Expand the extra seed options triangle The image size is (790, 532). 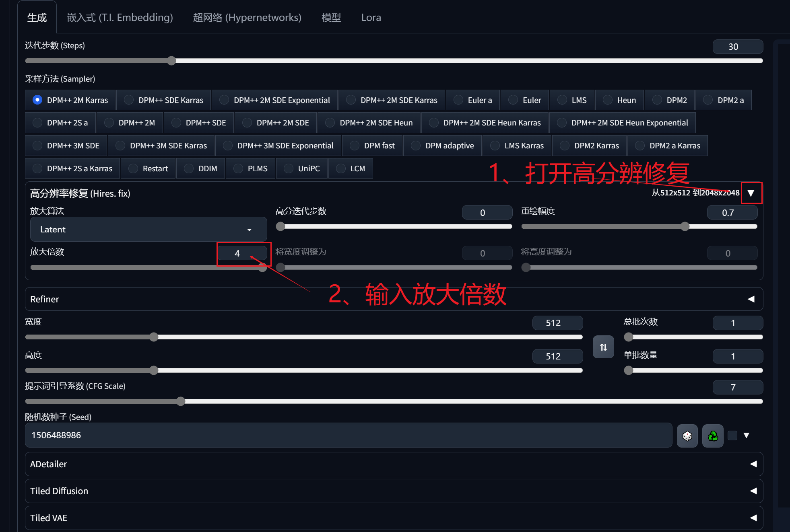(747, 435)
